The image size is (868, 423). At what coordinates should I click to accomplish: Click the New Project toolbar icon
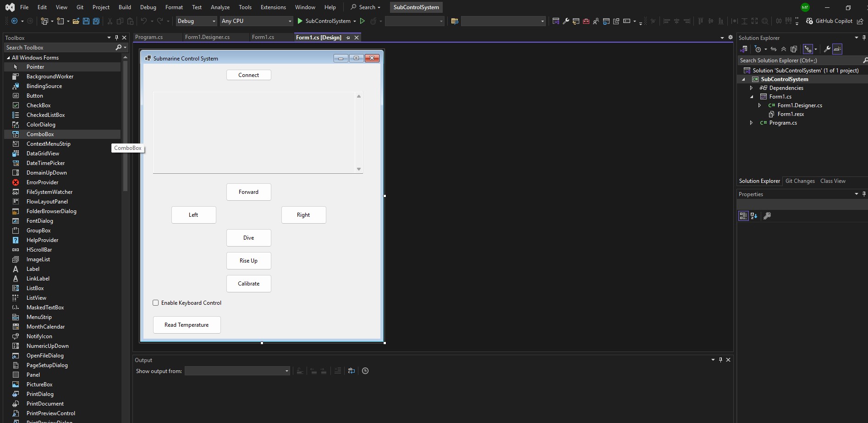44,21
